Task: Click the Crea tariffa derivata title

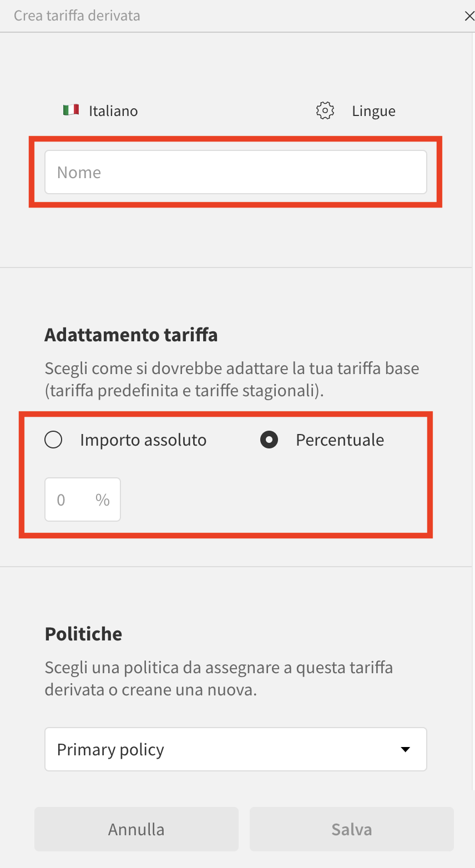Action: (x=77, y=16)
